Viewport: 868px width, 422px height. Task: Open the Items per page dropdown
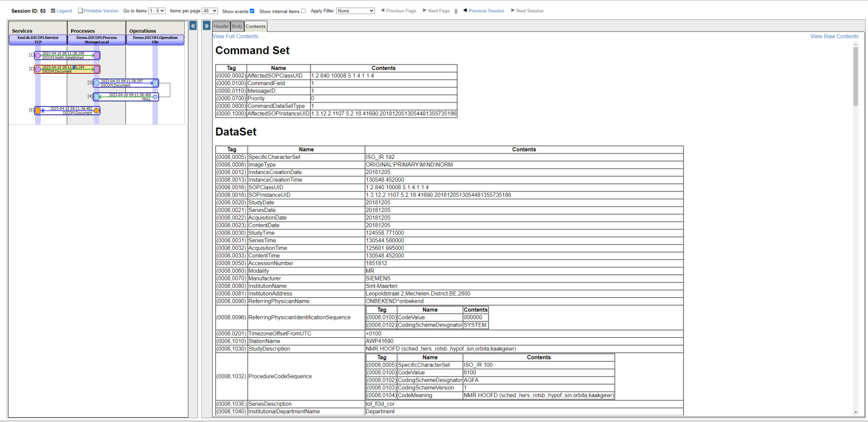(x=209, y=11)
